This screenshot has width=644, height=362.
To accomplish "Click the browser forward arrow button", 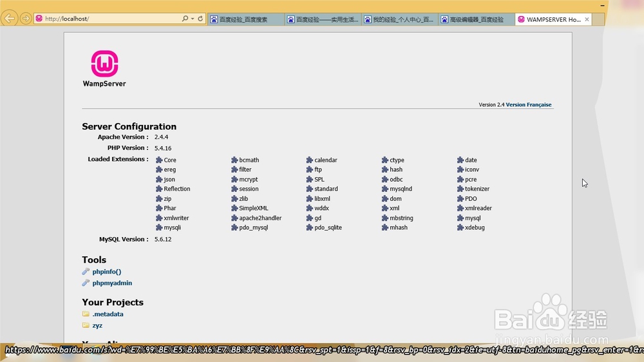I will (26, 19).
